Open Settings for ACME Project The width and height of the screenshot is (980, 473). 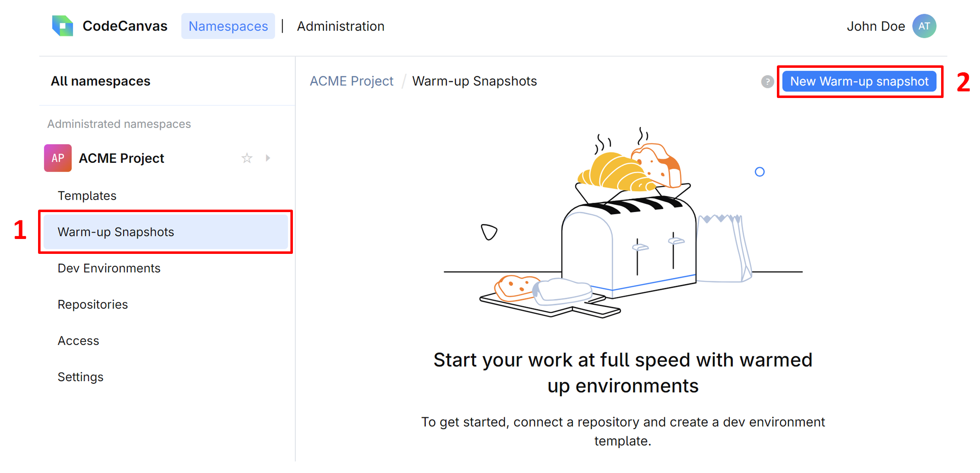click(x=81, y=377)
